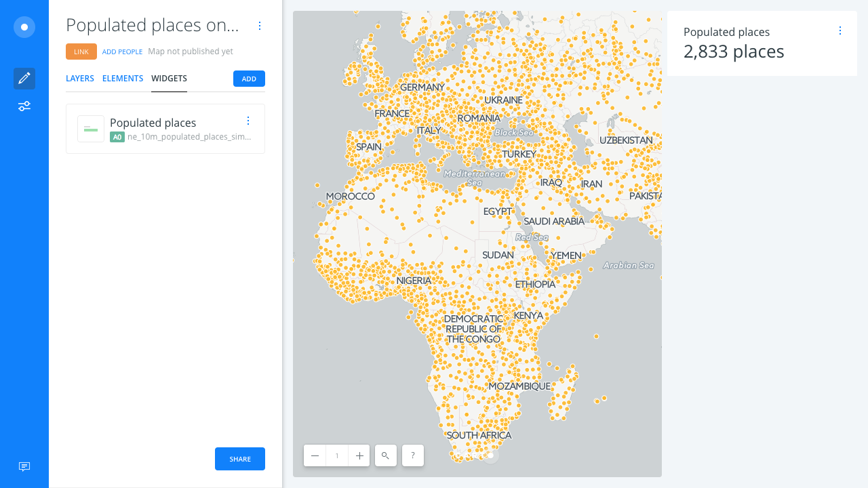This screenshot has width=868, height=488.
Task: Open map help via the question mark icon
Action: [412, 455]
